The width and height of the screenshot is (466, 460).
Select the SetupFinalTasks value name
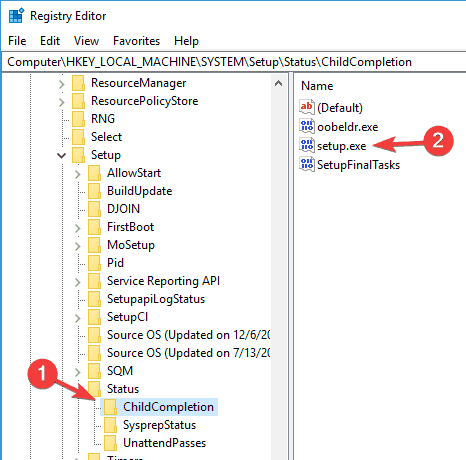coord(358,165)
